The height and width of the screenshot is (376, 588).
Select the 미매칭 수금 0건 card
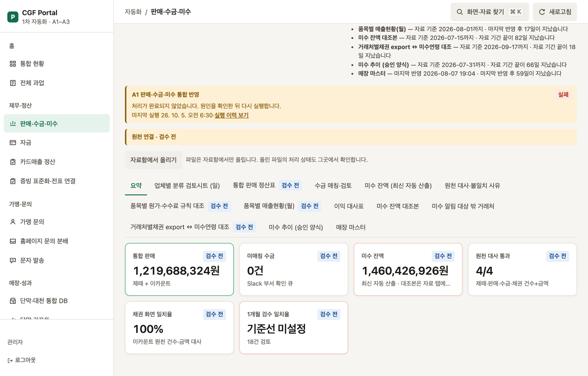[x=294, y=270]
